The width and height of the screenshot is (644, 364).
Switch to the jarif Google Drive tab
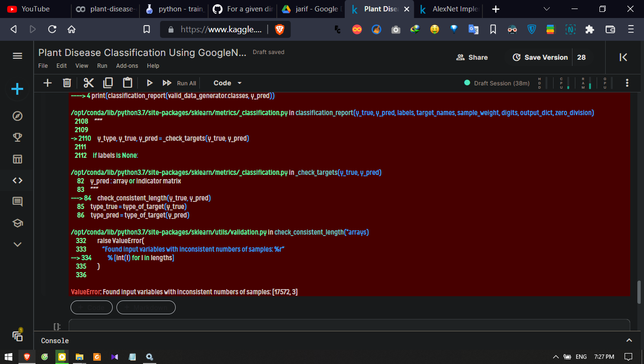[x=311, y=9]
